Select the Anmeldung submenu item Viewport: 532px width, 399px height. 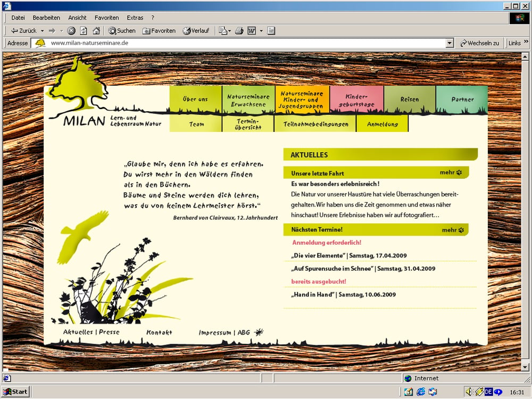[383, 124]
